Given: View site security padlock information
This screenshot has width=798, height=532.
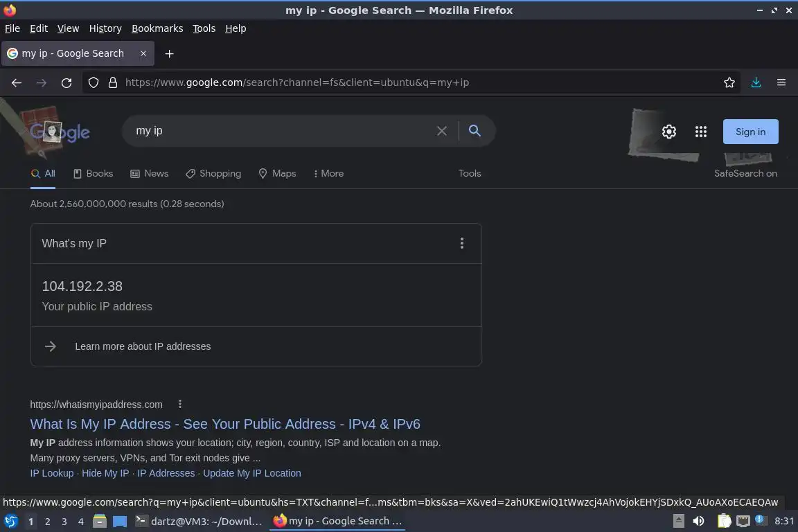Looking at the screenshot, I should [113, 82].
